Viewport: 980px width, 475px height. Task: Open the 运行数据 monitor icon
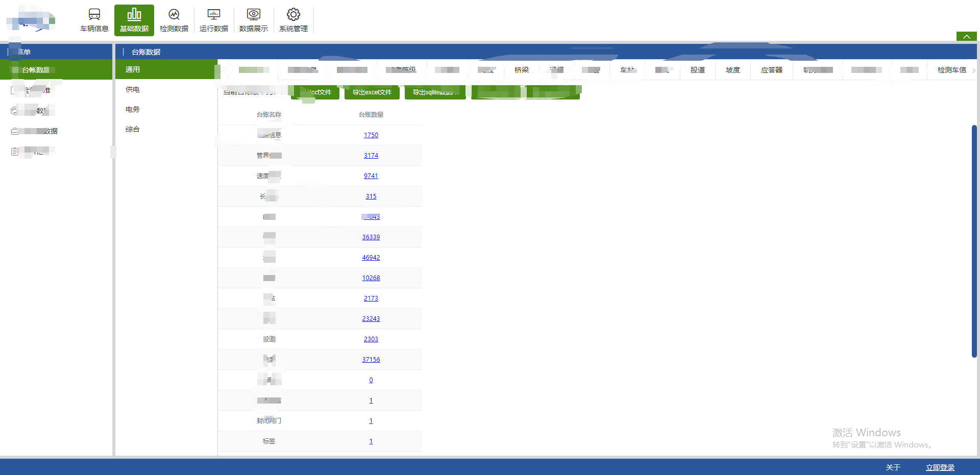pyautogui.click(x=214, y=14)
